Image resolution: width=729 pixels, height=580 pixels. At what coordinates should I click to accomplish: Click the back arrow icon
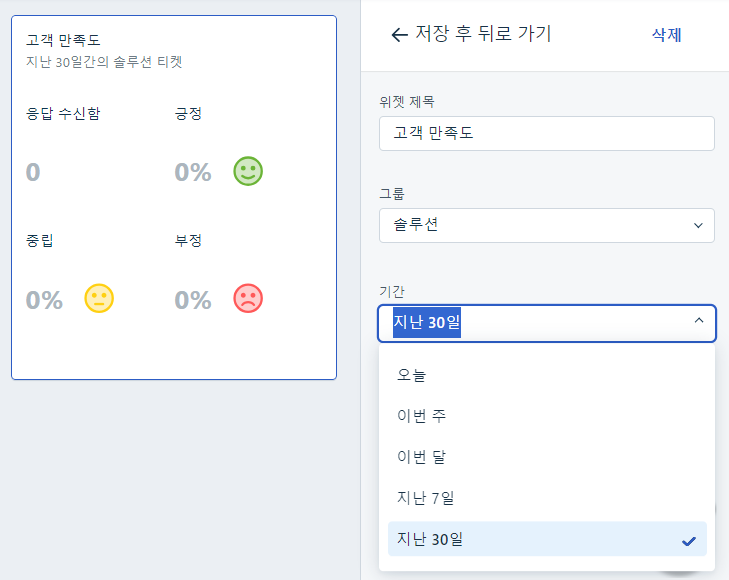point(399,35)
